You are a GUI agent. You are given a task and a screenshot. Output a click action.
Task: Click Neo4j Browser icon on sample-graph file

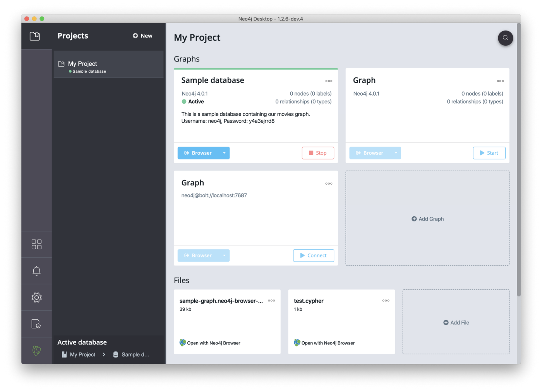183,342
